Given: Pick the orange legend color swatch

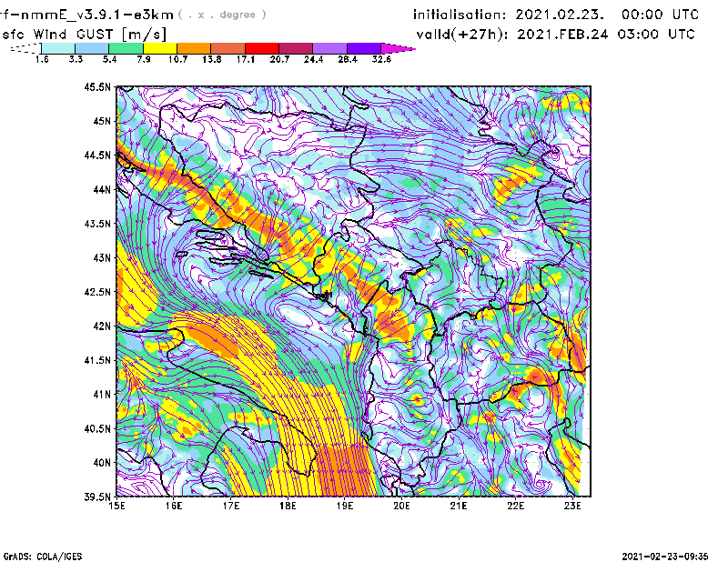Looking at the screenshot, I should [194, 49].
